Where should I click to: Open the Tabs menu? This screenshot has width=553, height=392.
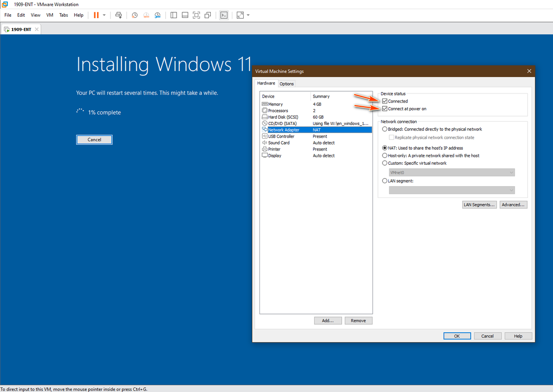(63, 15)
